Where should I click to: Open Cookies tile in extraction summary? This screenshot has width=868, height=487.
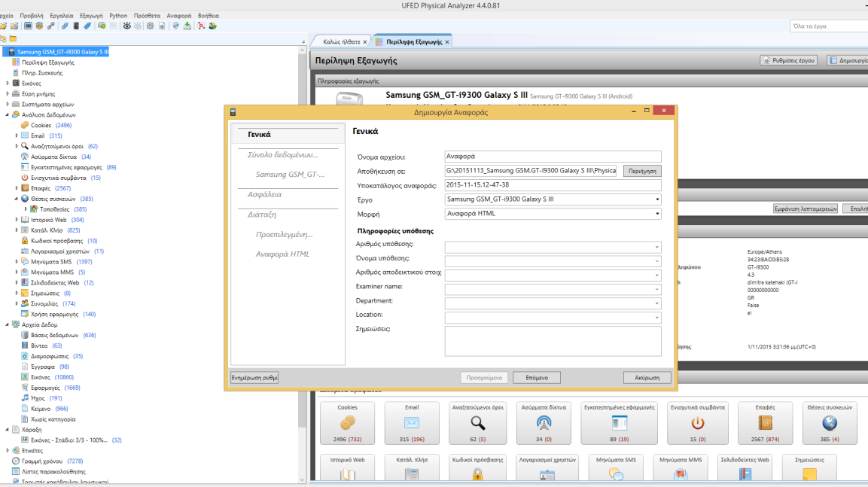(347, 423)
